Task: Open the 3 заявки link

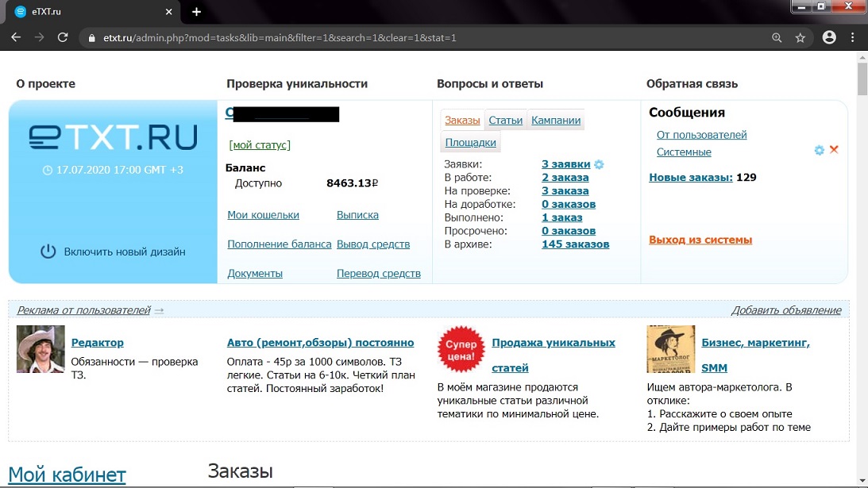Action: pyautogui.click(x=565, y=163)
